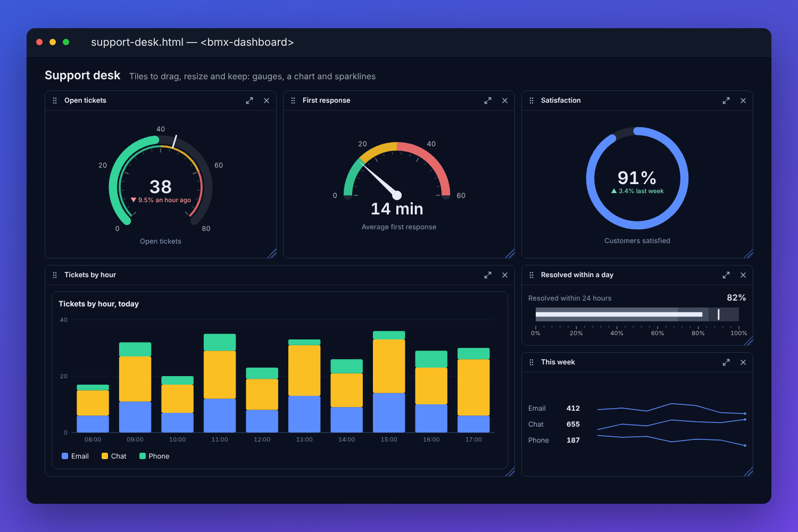
Task: Click the 82% resolved value
Action: click(x=736, y=297)
